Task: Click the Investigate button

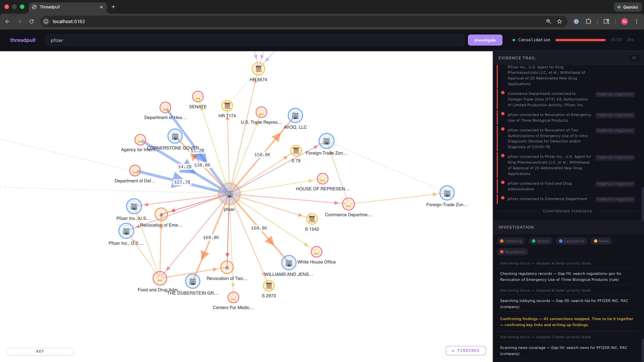Action: [x=485, y=40]
